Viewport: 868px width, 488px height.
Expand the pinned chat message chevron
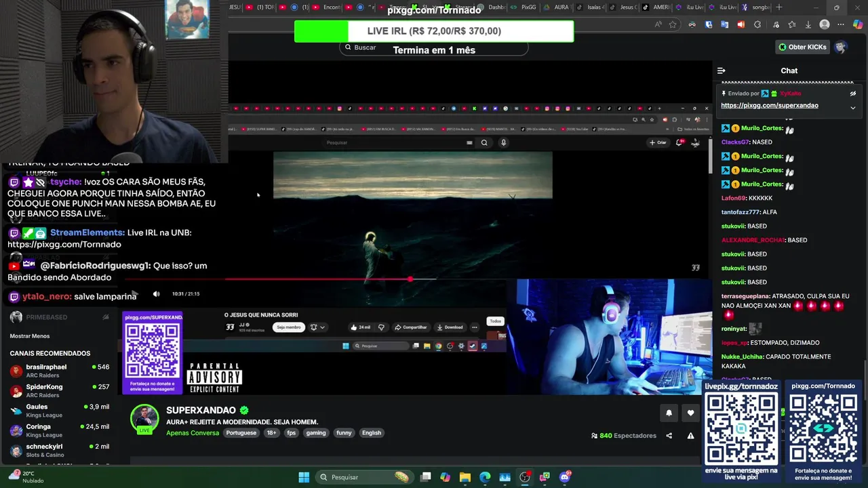tap(852, 107)
